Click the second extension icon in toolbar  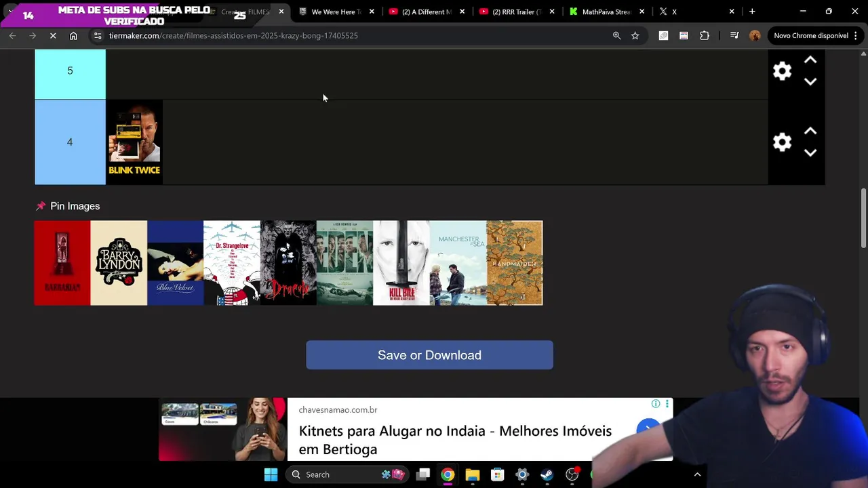[684, 36]
